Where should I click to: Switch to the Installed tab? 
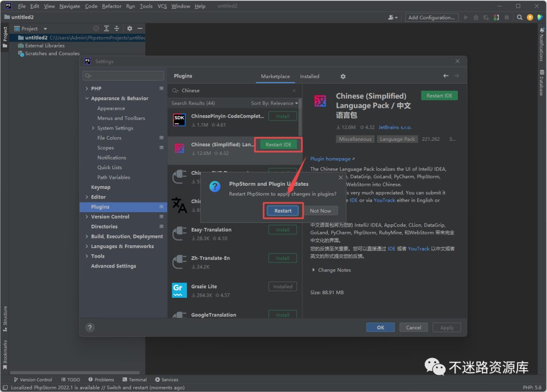coord(309,76)
